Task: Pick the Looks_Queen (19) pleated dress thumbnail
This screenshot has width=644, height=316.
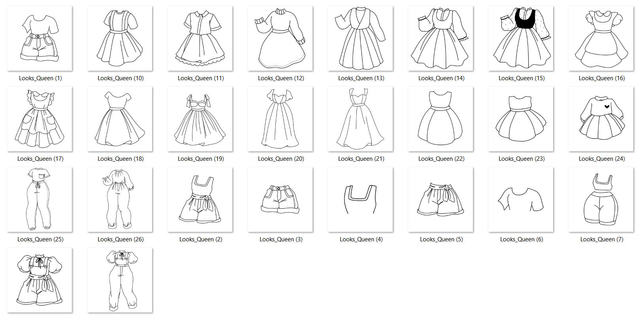Action: coord(200,119)
